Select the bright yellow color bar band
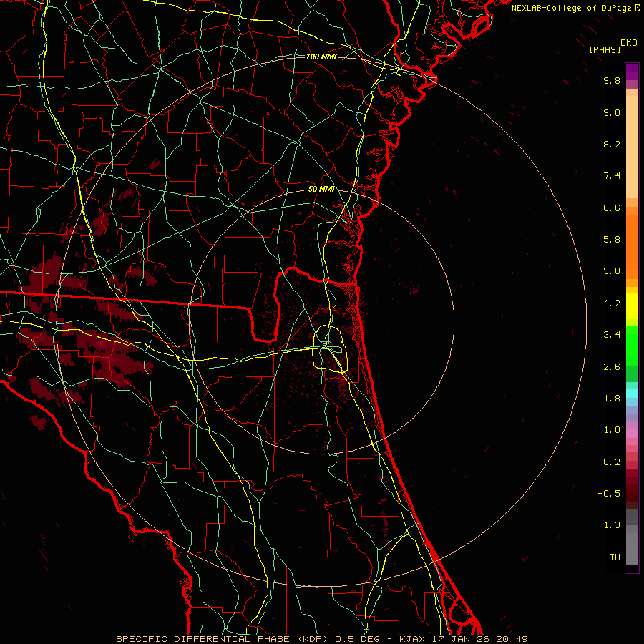Viewport: 644px width, 644px height. point(632,306)
